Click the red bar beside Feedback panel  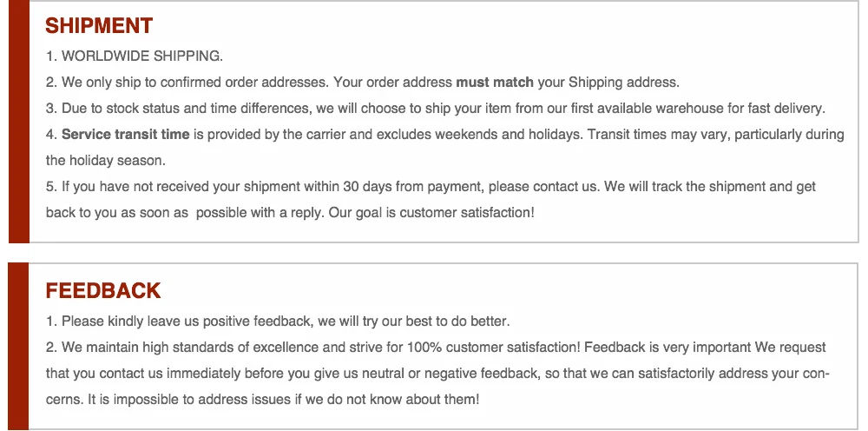tap(18, 346)
